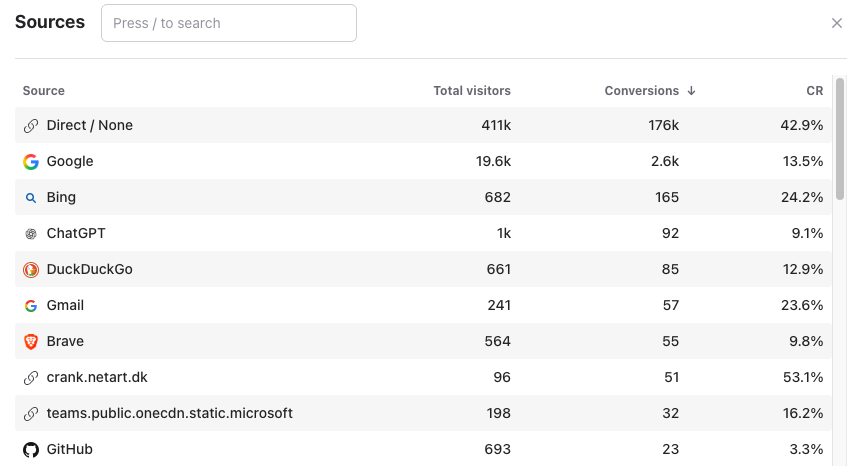Viewport: 861px width, 466px height.
Task: Click crank.netart.dk's 96 visitors value
Action: coord(502,377)
